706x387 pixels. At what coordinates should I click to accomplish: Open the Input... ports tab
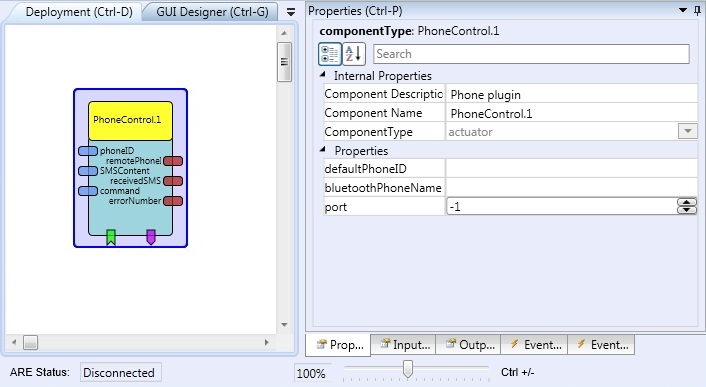[x=403, y=345]
